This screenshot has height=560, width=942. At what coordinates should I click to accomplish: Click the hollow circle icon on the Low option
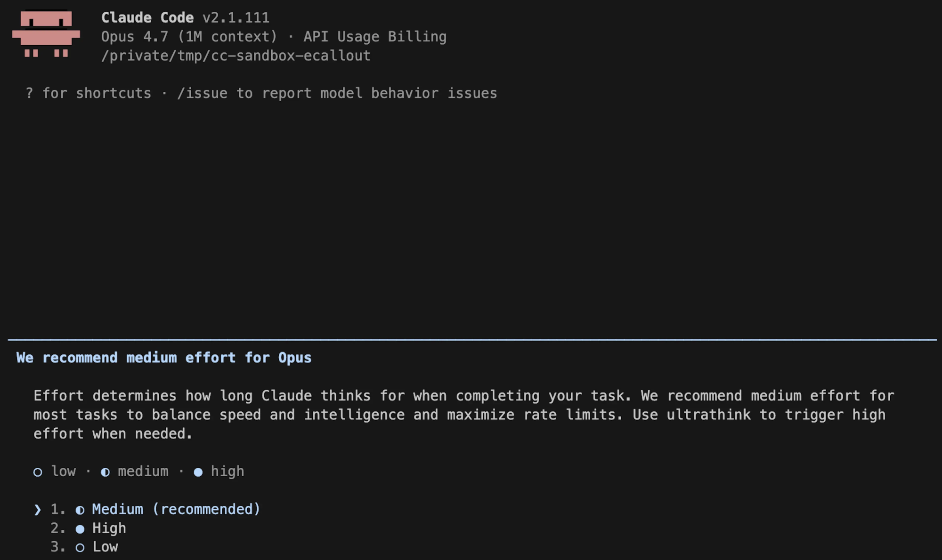80,548
